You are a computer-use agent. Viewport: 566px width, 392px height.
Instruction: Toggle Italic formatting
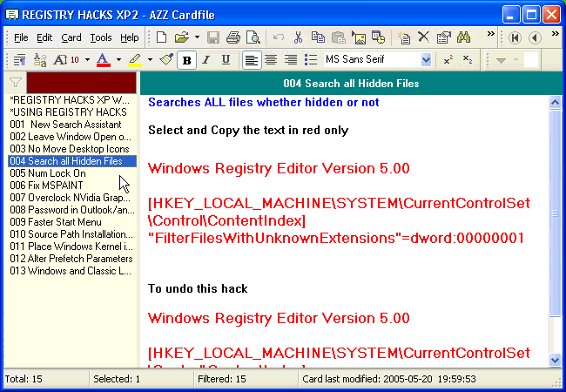coord(206,59)
